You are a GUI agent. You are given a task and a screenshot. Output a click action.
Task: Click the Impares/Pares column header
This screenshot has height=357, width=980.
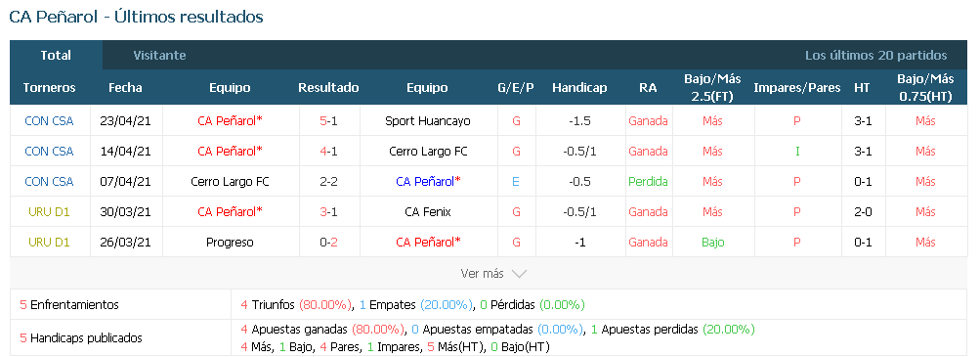[x=797, y=87]
